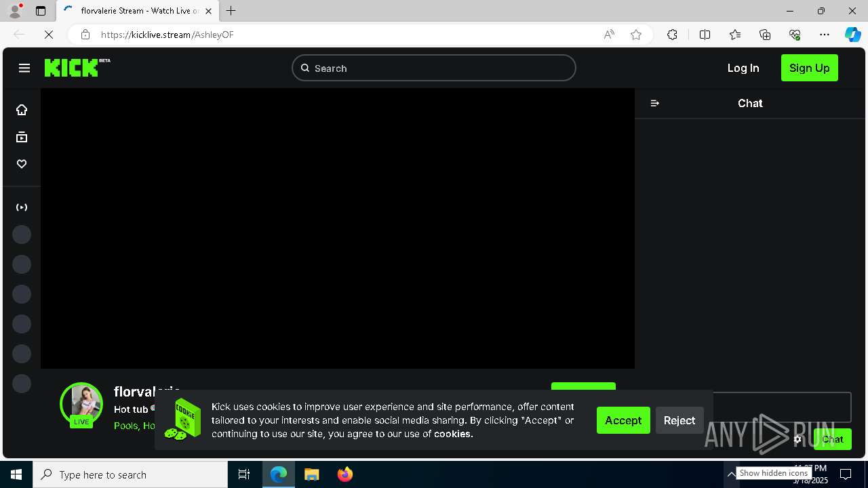The width and height of the screenshot is (868, 488).
Task: Open File Explorer from taskbar
Action: [x=312, y=474]
